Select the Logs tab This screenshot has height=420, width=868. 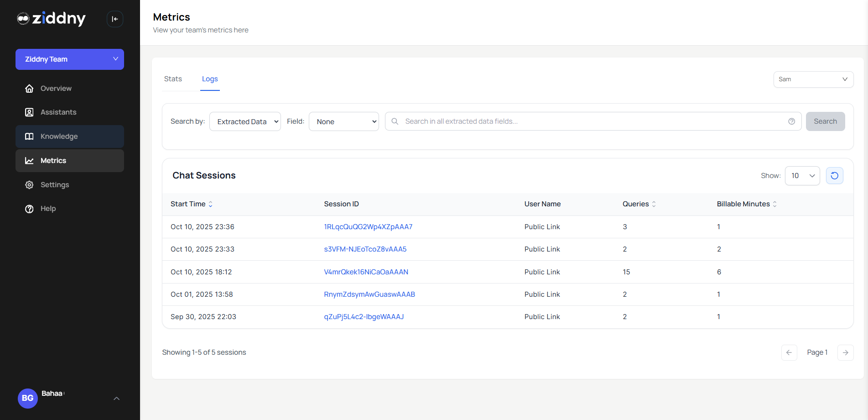click(210, 79)
